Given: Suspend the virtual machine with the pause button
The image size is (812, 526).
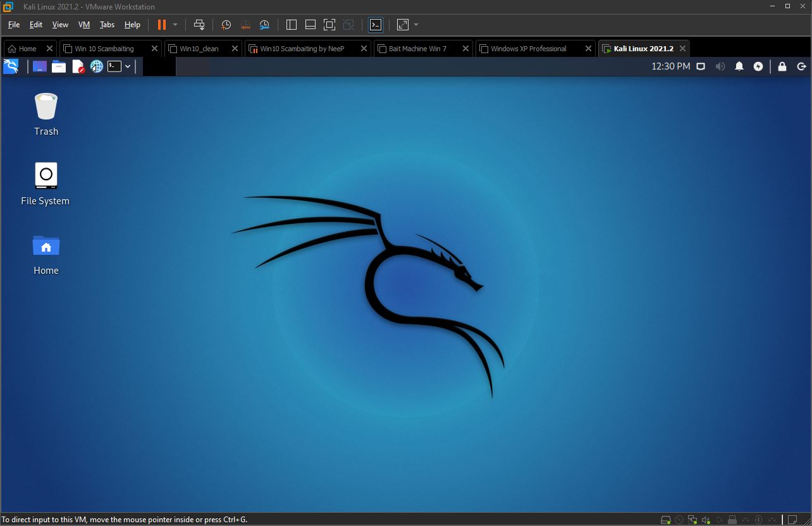Looking at the screenshot, I should tap(162, 25).
